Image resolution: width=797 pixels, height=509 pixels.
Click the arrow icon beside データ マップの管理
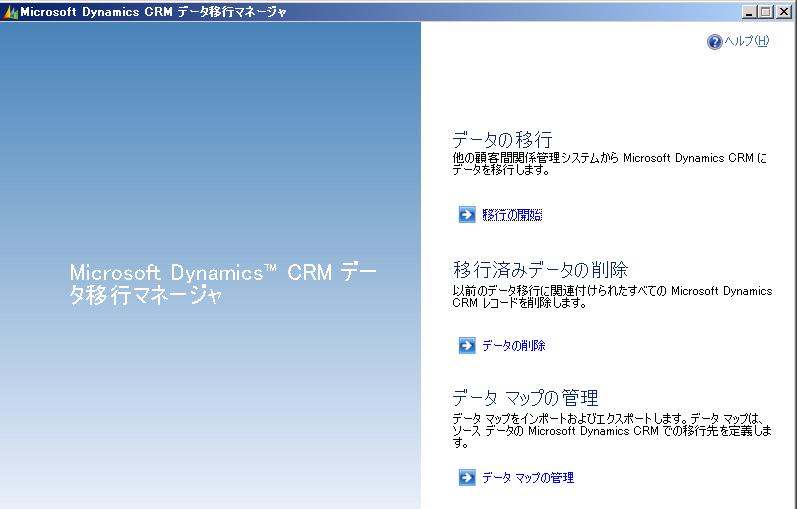[x=467, y=477]
